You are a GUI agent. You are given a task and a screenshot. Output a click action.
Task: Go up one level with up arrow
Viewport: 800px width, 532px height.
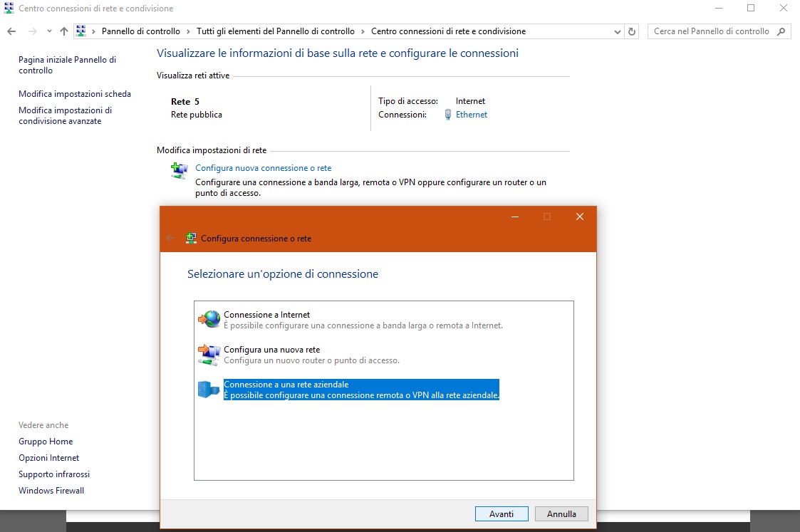64,31
